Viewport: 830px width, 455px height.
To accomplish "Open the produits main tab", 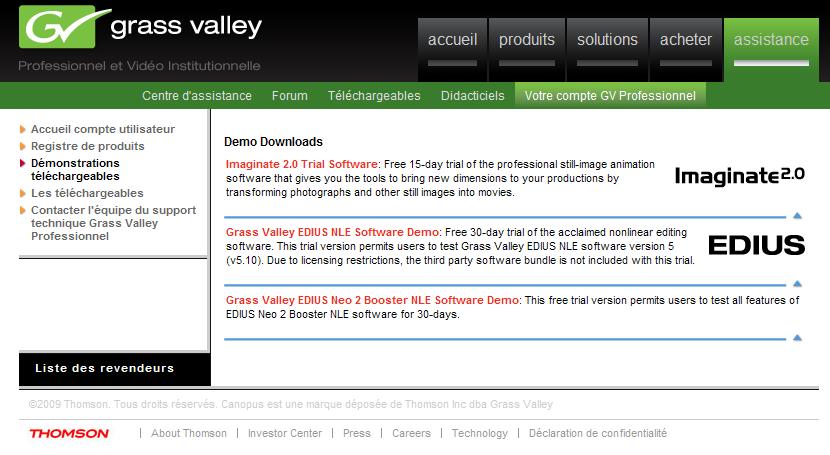I will [527, 49].
